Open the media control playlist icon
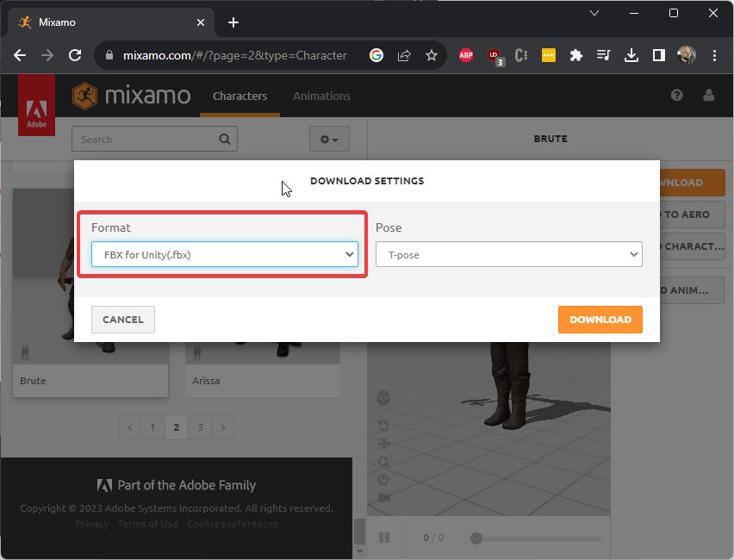Screen dimensions: 734x560 pos(603,55)
